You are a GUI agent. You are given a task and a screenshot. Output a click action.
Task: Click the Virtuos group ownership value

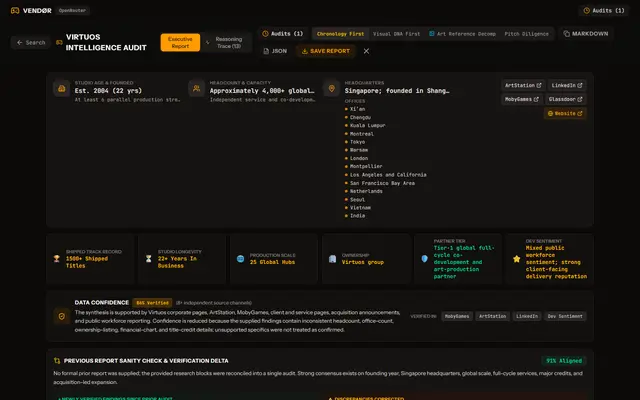tap(363, 262)
